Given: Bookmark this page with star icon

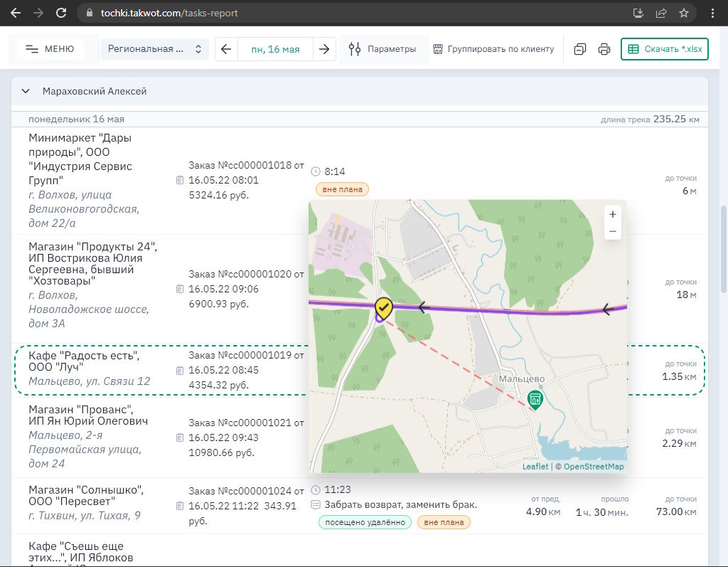Looking at the screenshot, I should pos(683,13).
